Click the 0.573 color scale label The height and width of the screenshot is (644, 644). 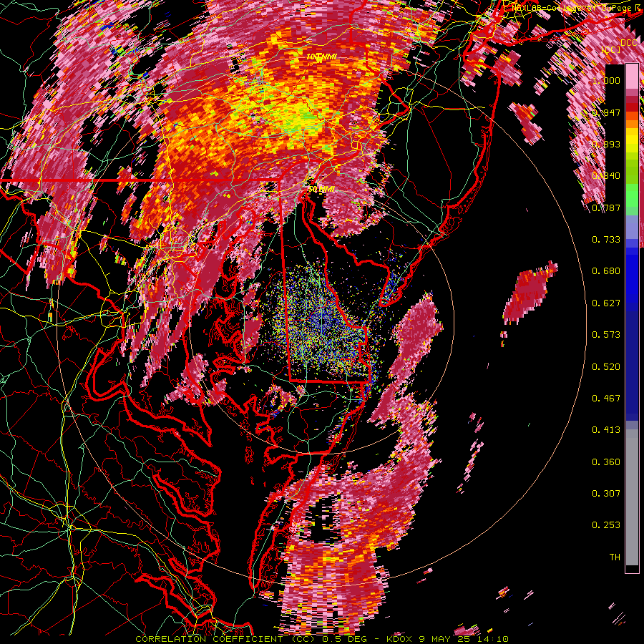click(606, 335)
